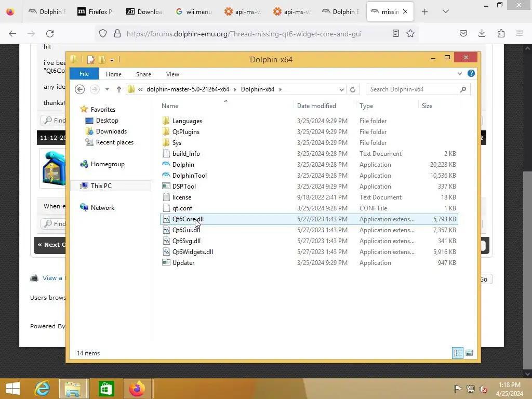532x399 pixels.
Task: Select Desktop in Favorites pane
Action: [107, 121]
